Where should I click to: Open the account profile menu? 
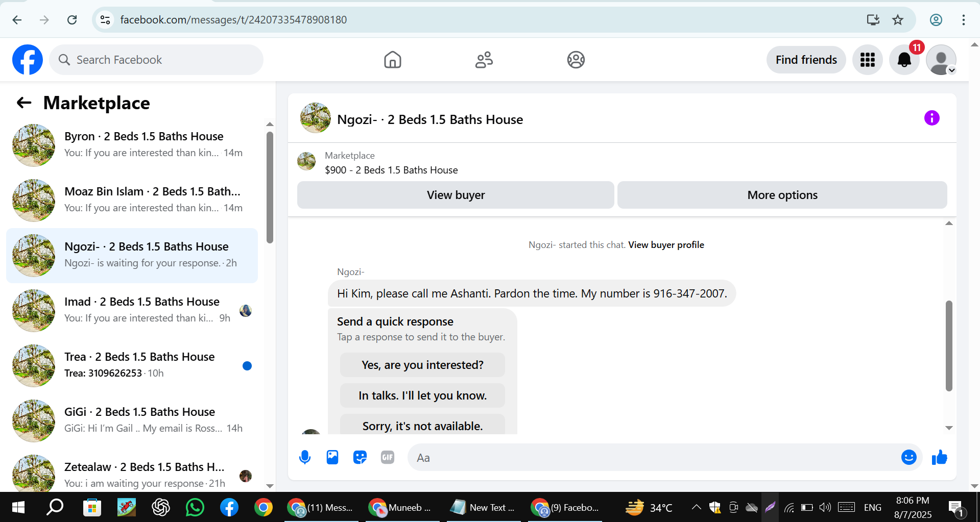pos(941,60)
